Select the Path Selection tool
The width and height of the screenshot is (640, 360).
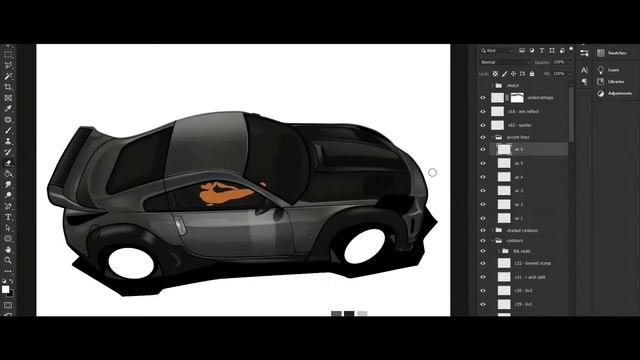click(8, 228)
